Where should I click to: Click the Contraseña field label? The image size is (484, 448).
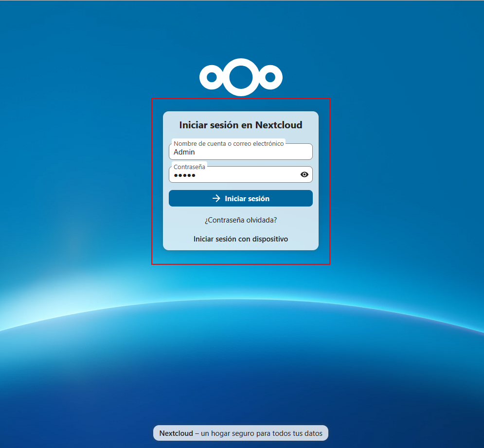click(x=189, y=167)
